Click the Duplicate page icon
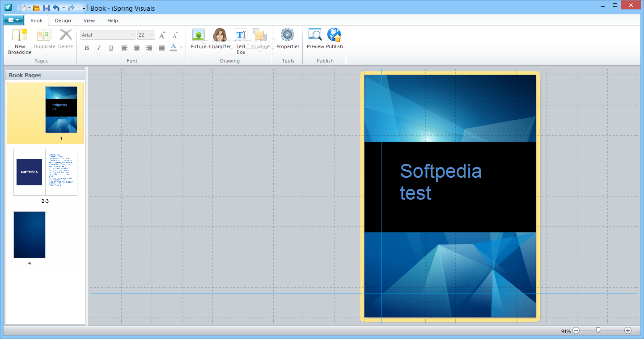Image resolution: width=644 pixels, height=339 pixels. 44,35
